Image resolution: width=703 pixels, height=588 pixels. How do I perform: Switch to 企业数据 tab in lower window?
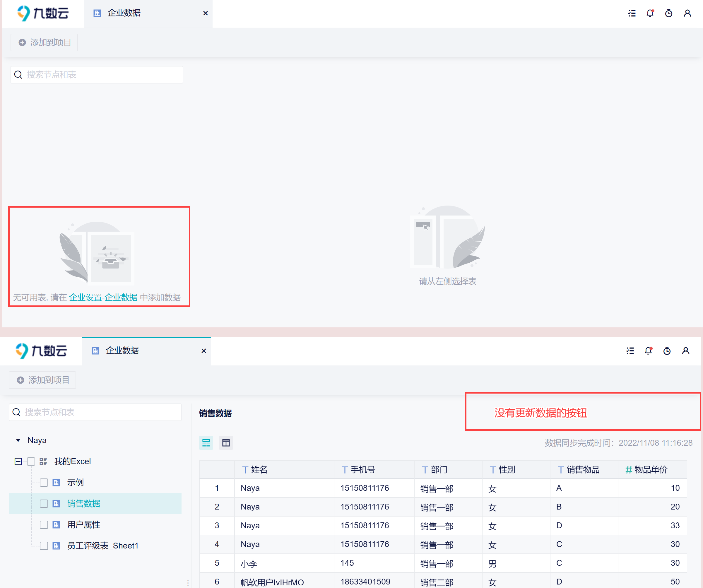point(122,351)
